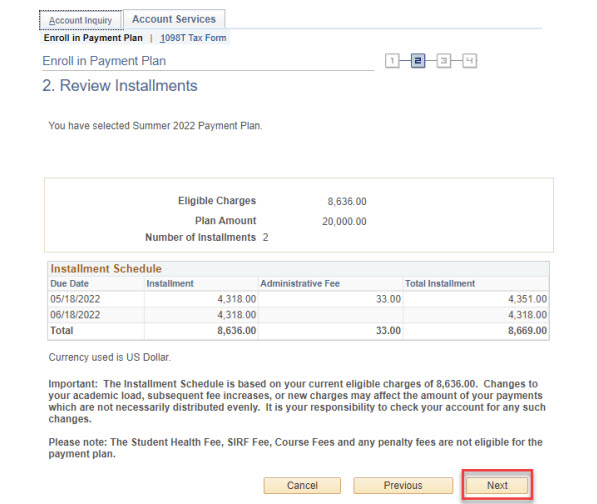Screen dimensions: 597x504
Task: Click the 4,351.00 total installment value
Action: (x=527, y=299)
